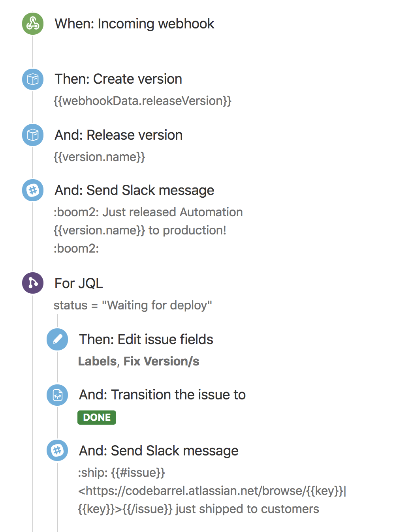Open the And: Release version step

coord(118,135)
